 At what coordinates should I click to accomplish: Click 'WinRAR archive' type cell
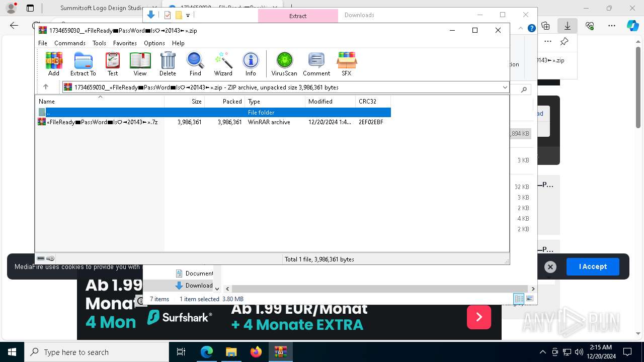tap(269, 122)
